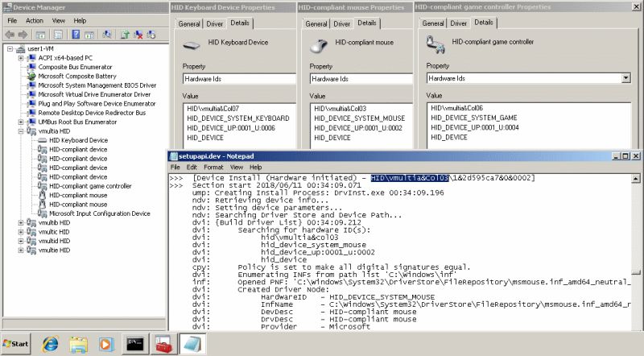
Task: Click Microsoft Composite Battery icon in tree
Action: pyautogui.click(x=31, y=76)
